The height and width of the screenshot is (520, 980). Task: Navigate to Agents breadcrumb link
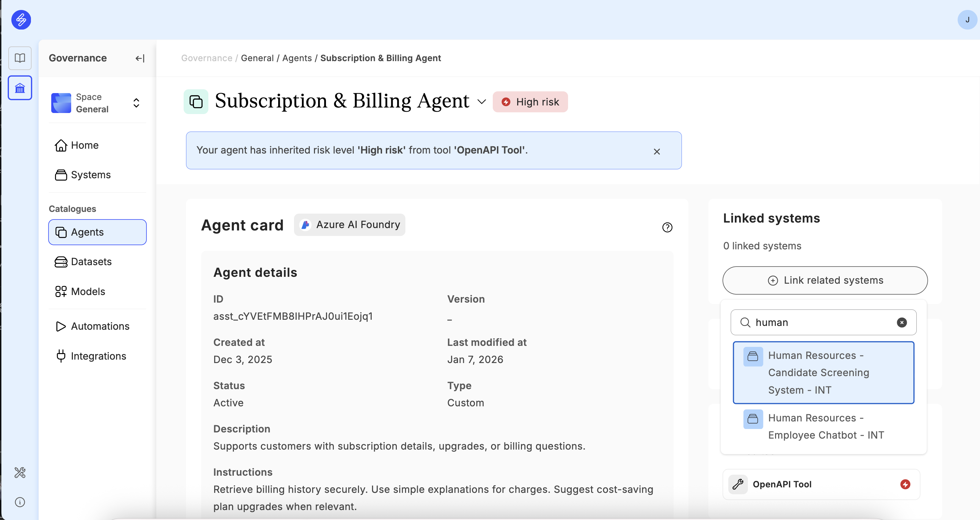(x=297, y=58)
